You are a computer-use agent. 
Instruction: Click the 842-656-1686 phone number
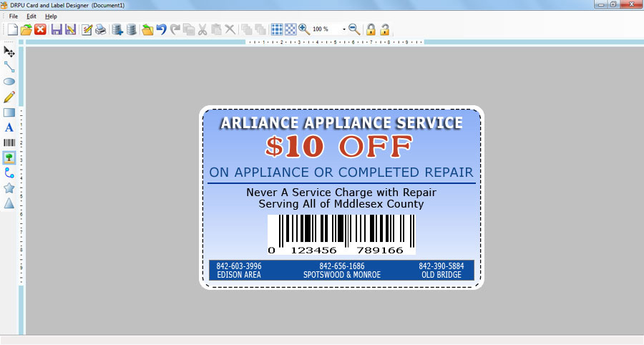pos(342,266)
